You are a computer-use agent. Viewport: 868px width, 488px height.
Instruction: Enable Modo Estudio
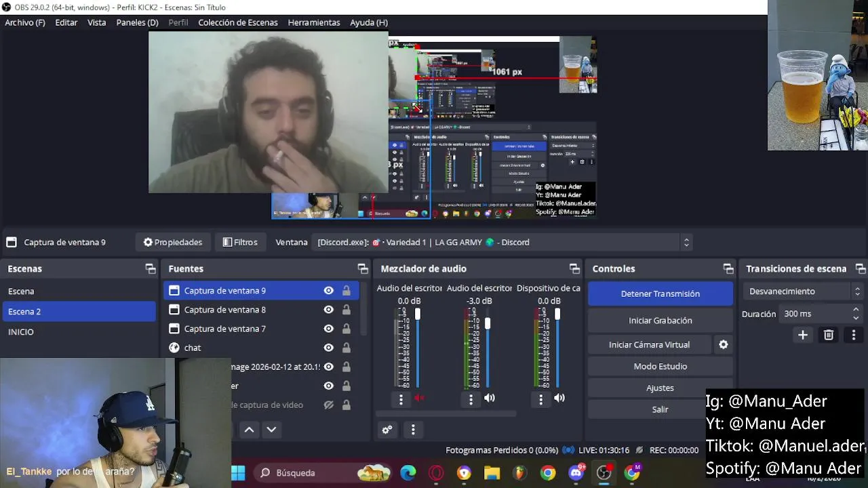(x=660, y=367)
